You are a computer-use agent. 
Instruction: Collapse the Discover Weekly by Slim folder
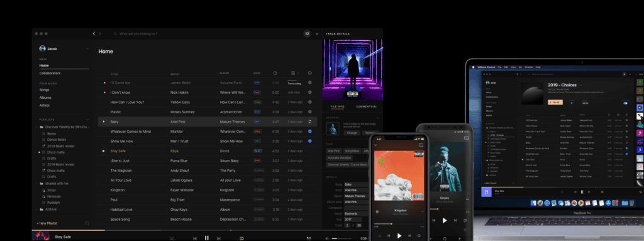click(x=36, y=126)
